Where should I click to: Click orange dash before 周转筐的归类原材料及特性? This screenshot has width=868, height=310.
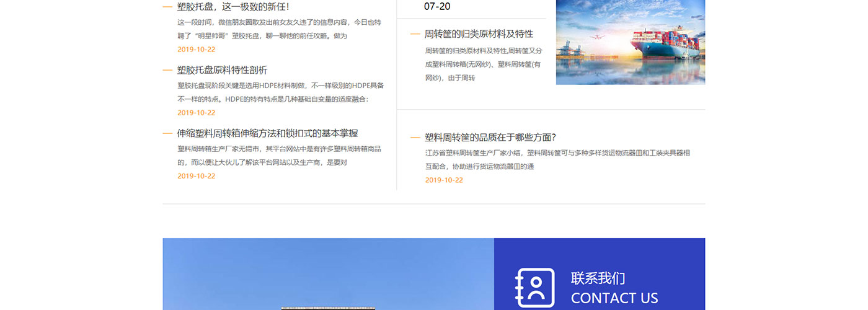(x=415, y=34)
